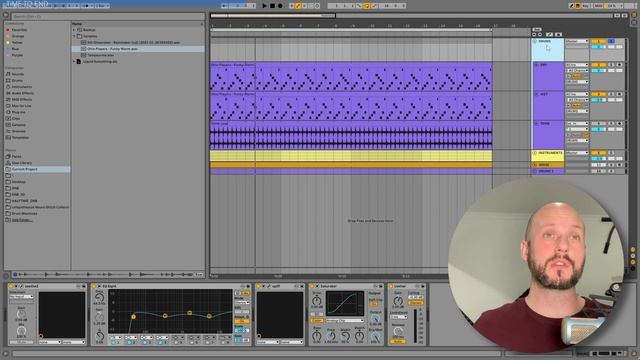Toggle the Saturator device activator
The height and width of the screenshot is (360, 640).
click(312, 287)
